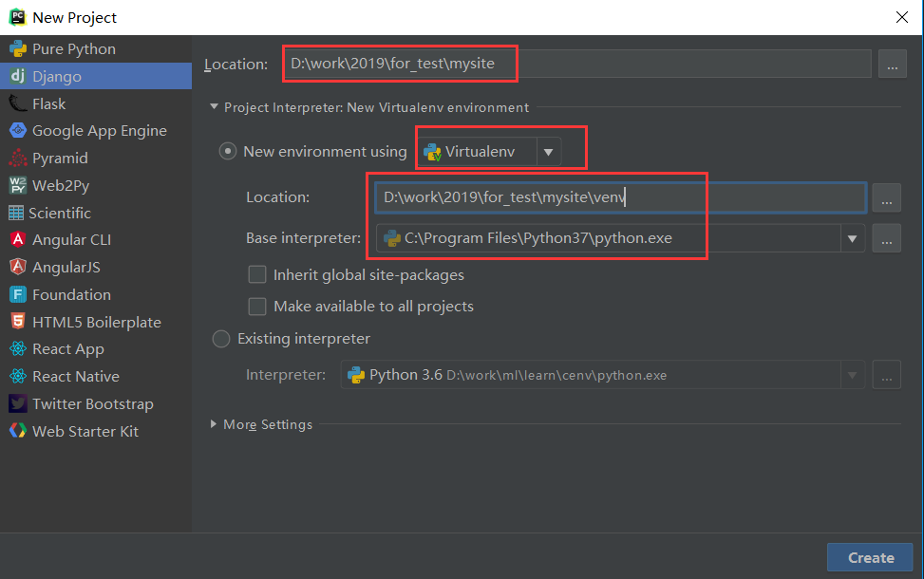
Task: Select Django in the project type list
Action: point(57,77)
